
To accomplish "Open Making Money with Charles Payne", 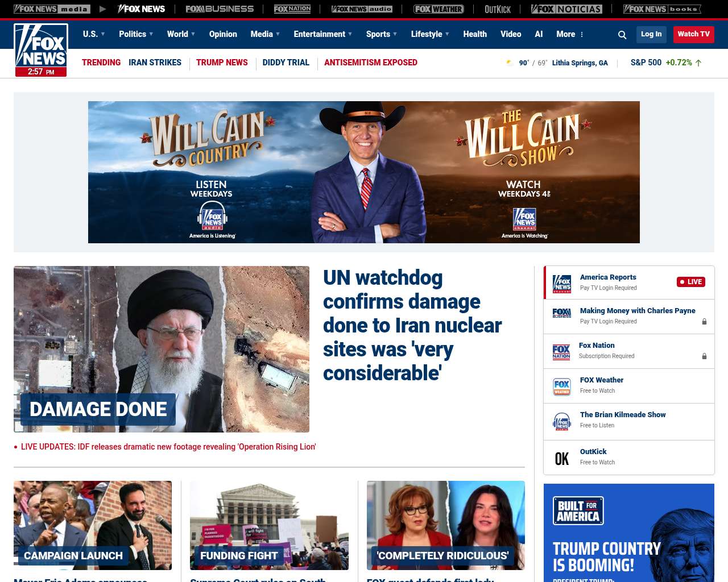I will (x=638, y=311).
